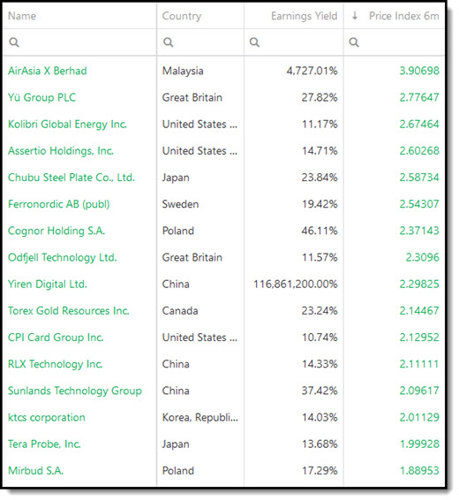Open the ktcs corporation link
459x500 pixels.
[47, 417]
